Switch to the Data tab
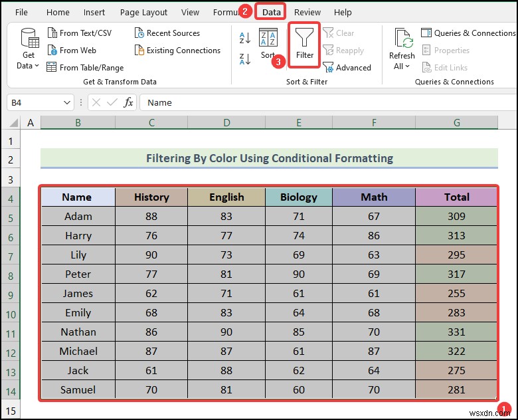Image resolution: width=518 pixels, height=420 pixels. [x=271, y=12]
